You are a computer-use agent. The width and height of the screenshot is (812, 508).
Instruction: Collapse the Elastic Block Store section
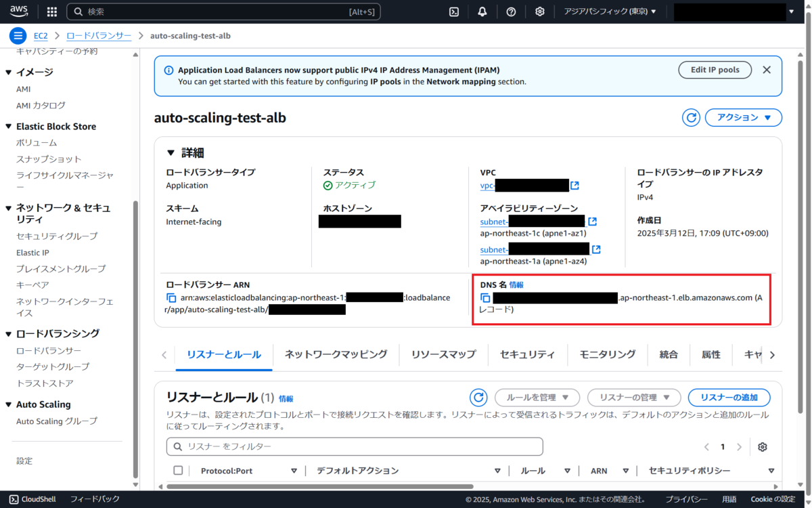[x=9, y=127]
